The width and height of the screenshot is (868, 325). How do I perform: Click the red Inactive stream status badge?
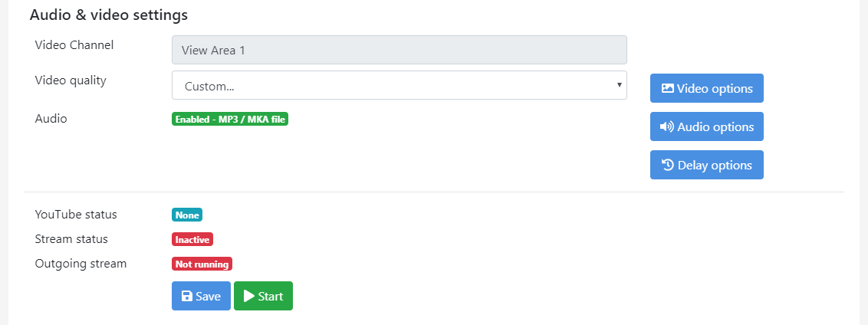click(192, 240)
